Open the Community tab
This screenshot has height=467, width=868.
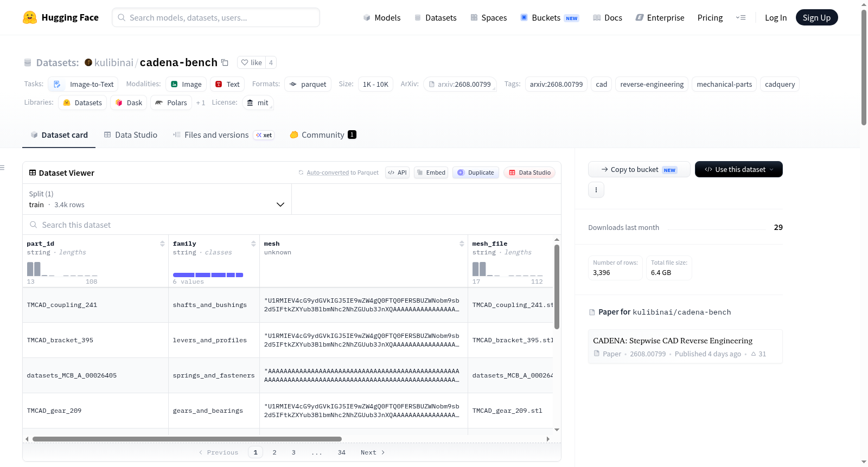click(323, 135)
